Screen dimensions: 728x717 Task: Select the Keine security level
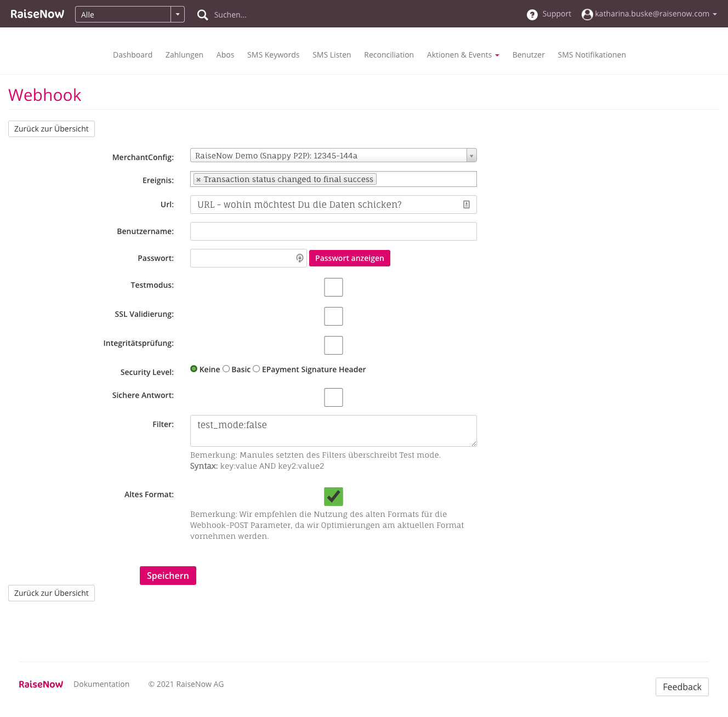point(194,369)
